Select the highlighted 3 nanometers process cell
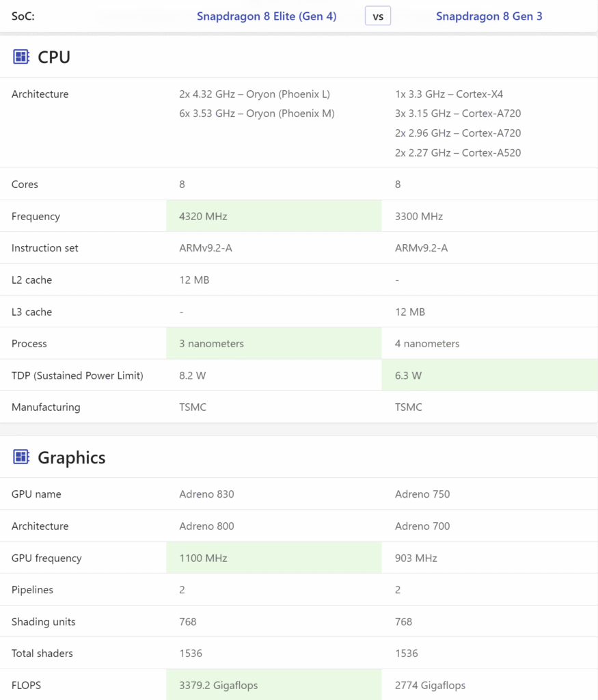Screen dimensions: 598x700 pyautogui.click(x=273, y=343)
